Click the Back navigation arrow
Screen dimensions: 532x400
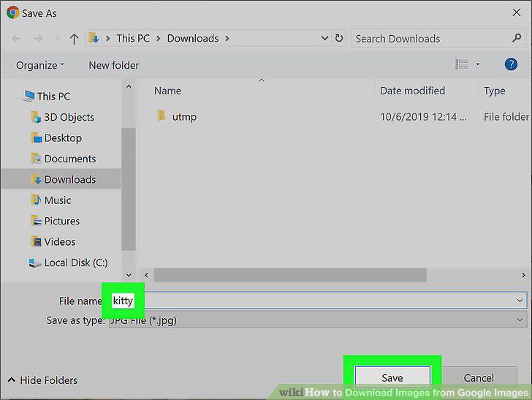pos(16,38)
